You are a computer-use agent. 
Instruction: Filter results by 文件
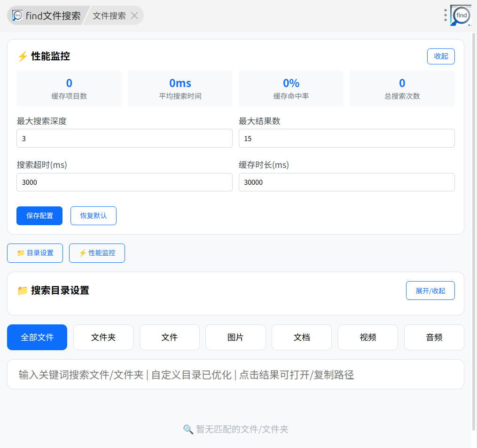pyautogui.click(x=169, y=338)
